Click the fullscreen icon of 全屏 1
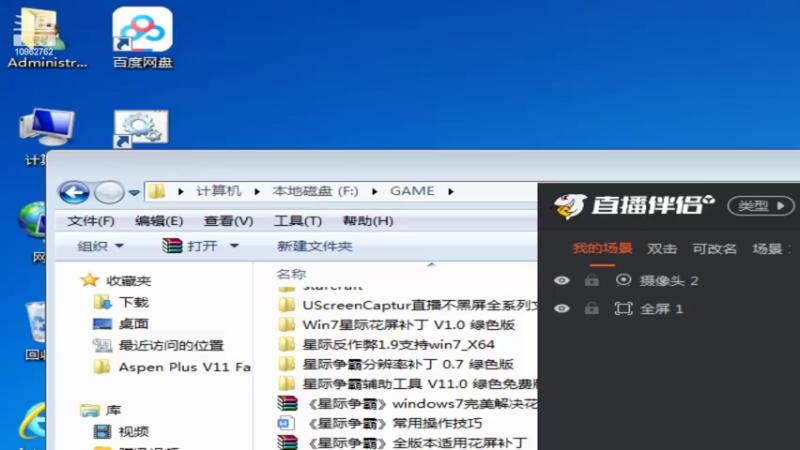The image size is (800, 450). click(x=623, y=309)
